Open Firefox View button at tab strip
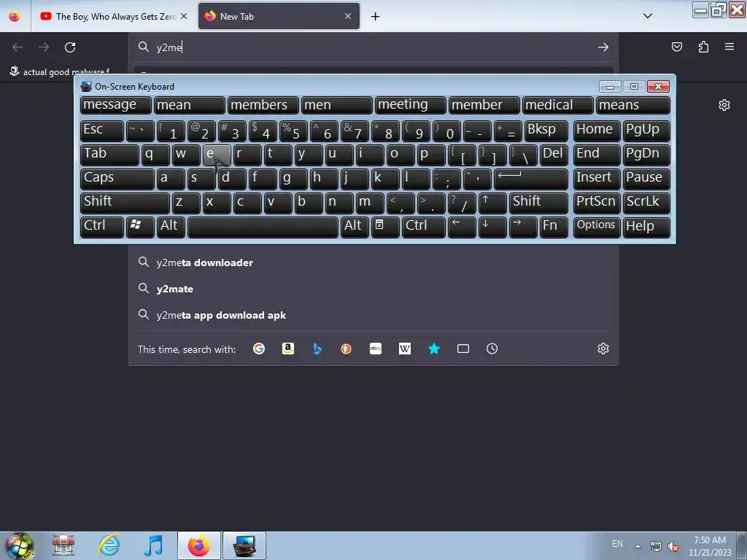The image size is (747, 560). tap(15, 17)
